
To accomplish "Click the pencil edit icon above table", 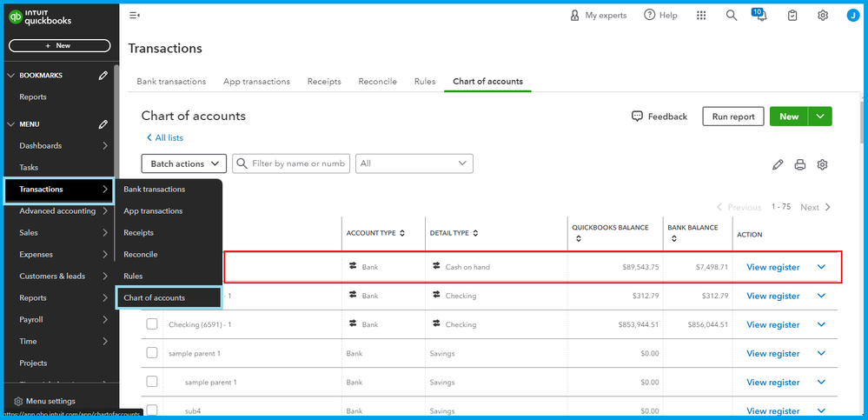I will coord(778,164).
